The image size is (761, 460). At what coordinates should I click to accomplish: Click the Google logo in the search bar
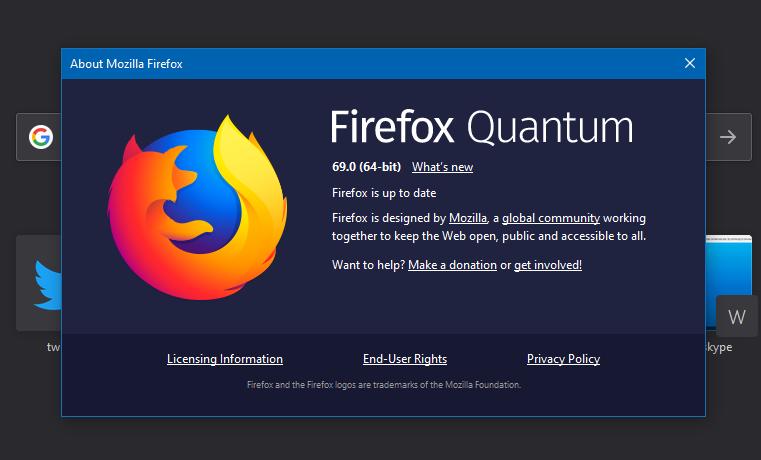41,137
